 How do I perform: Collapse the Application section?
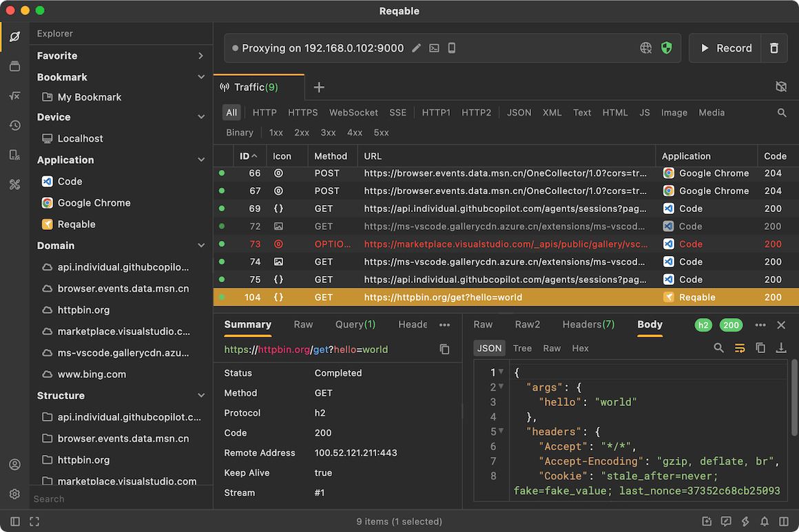tap(200, 160)
